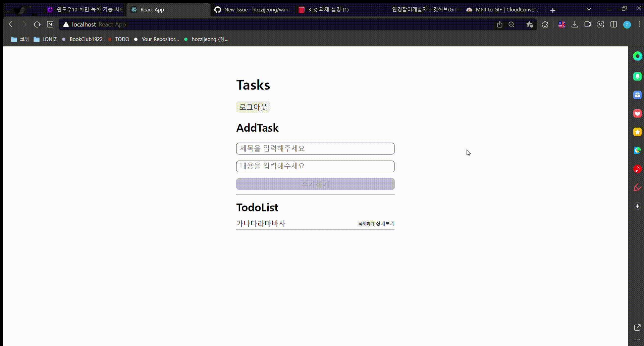The image size is (644, 346).
Task: Open the red Pocket sidebar icon
Action: 637,113
